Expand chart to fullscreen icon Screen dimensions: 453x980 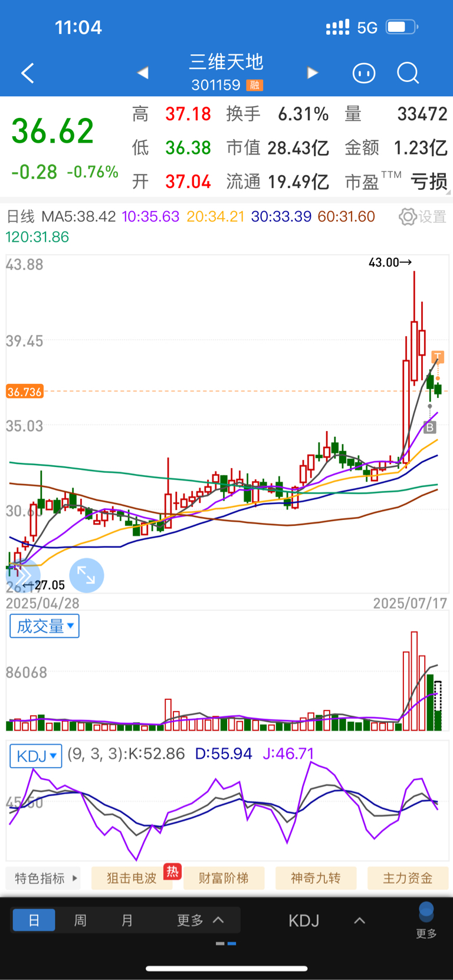point(87,575)
